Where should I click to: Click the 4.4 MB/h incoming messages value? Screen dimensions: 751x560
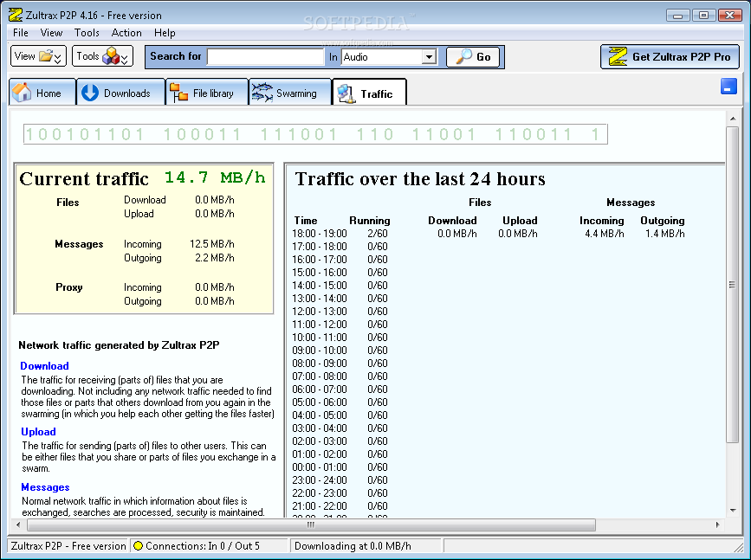click(x=604, y=234)
